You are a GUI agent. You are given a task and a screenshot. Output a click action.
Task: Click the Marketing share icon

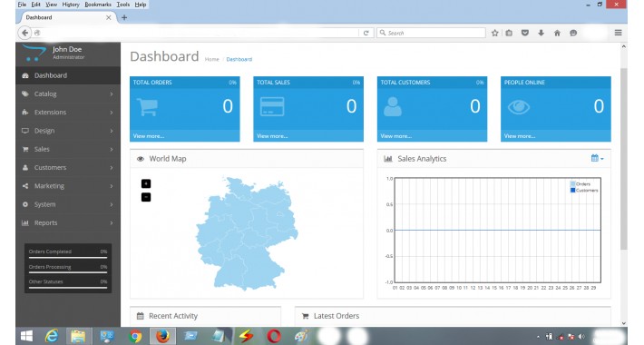25,186
